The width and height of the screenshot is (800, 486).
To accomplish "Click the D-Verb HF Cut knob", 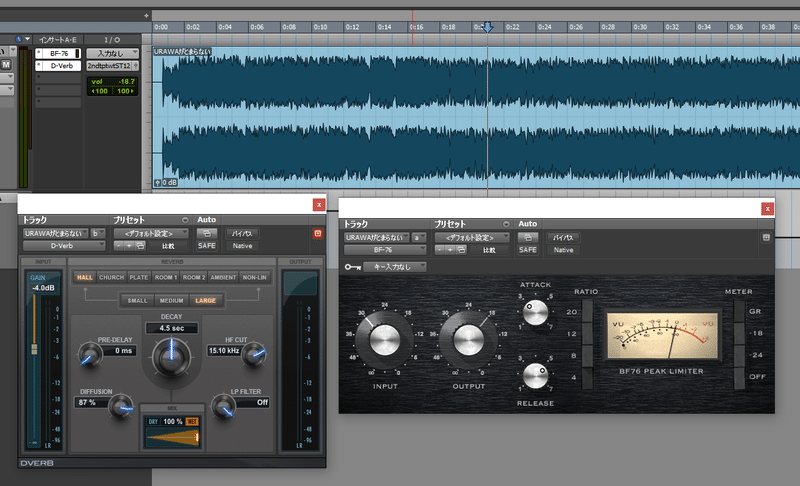I will pyautogui.click(x=253, y=354).
